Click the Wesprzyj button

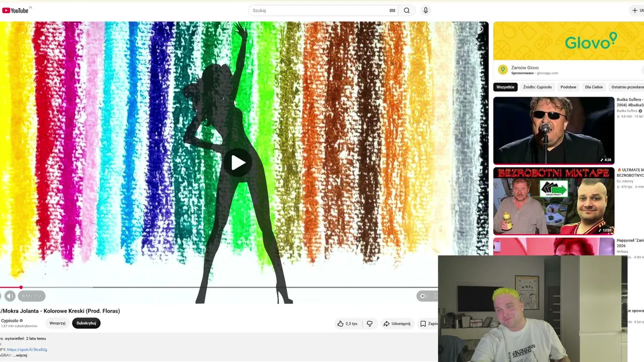[57, 323]
